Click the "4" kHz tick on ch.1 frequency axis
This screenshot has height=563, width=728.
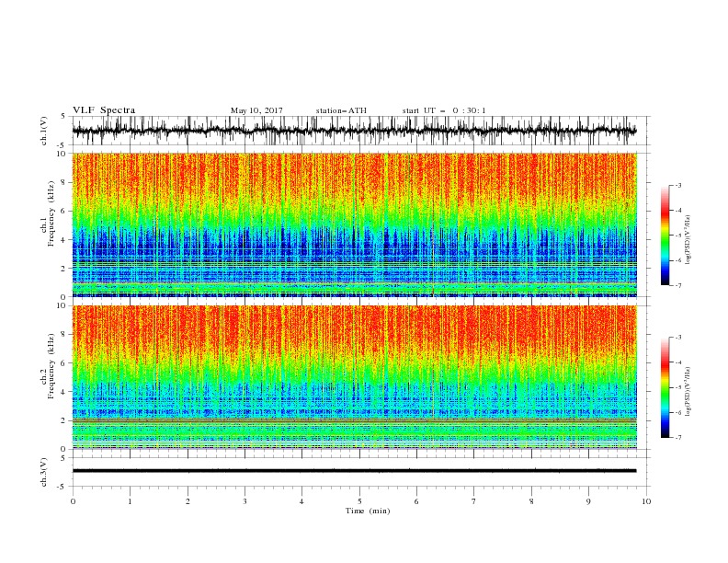pos(63,240)
